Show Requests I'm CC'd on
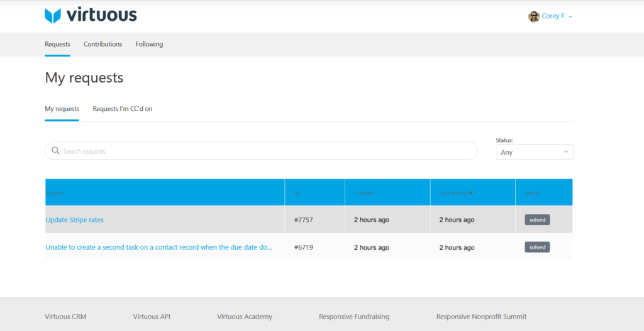 click(123, 109)
